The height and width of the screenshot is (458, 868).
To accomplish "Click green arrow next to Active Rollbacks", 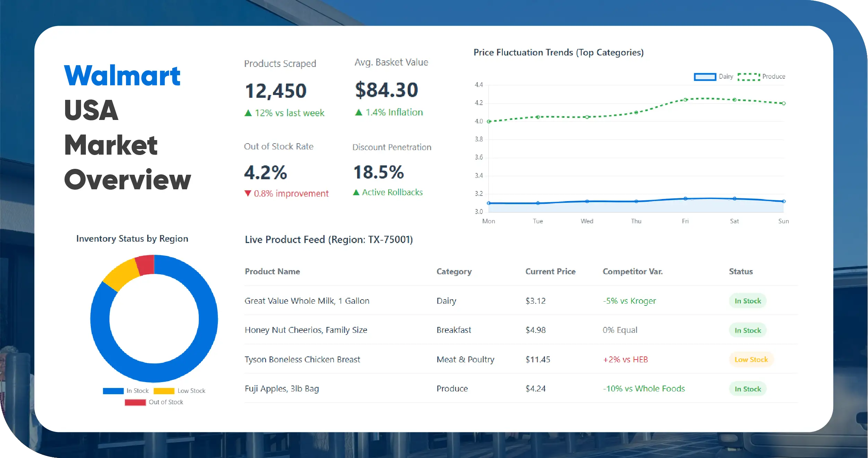I will click(356, 192).
